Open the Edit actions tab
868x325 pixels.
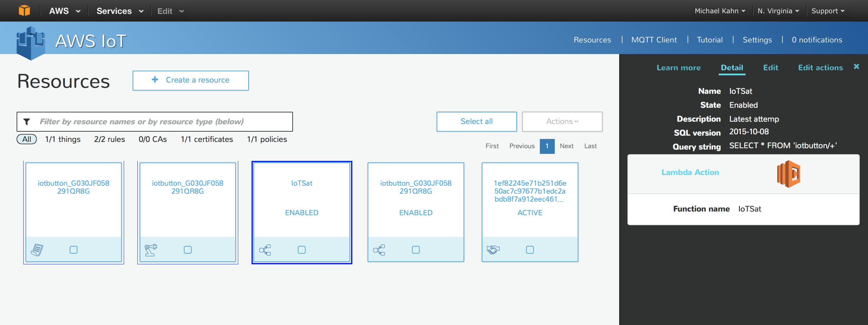click(820, 68)
